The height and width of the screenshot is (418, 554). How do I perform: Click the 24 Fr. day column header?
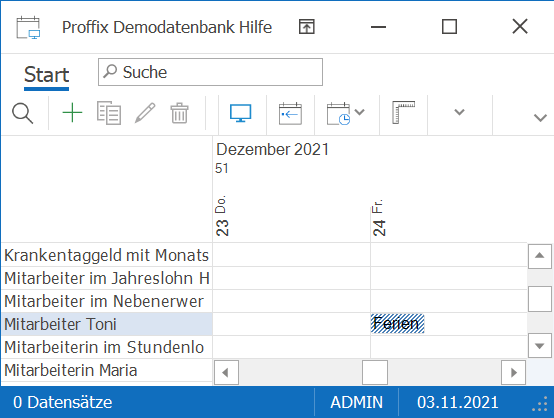pyautogui.click(x=378, y=217)
